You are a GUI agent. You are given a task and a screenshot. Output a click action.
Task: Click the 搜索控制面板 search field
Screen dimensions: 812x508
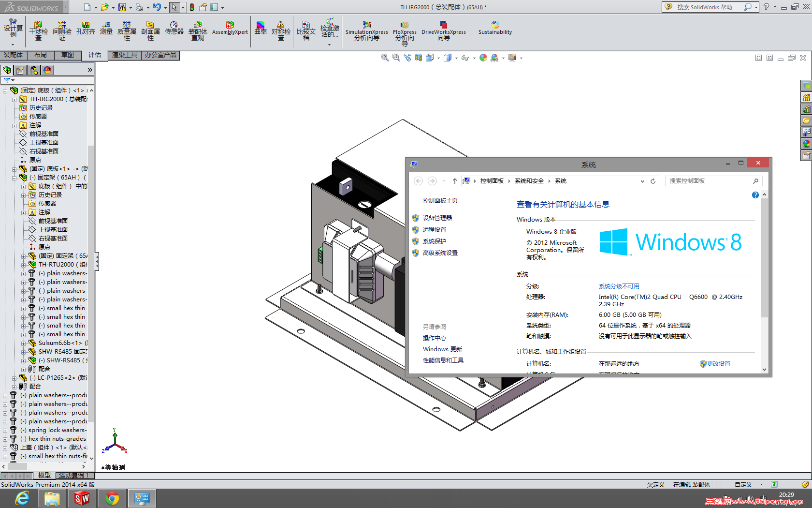tap(713, 181)
